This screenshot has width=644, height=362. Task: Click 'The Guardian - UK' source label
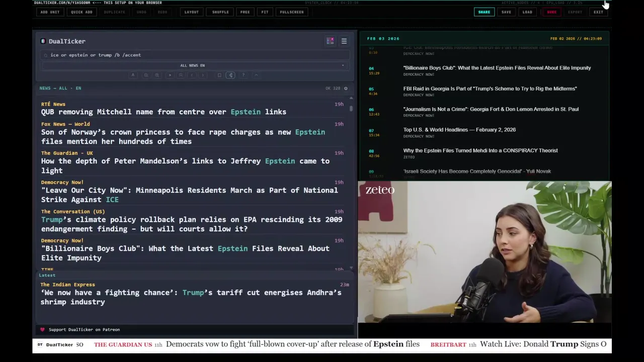[x=67, y=153]
